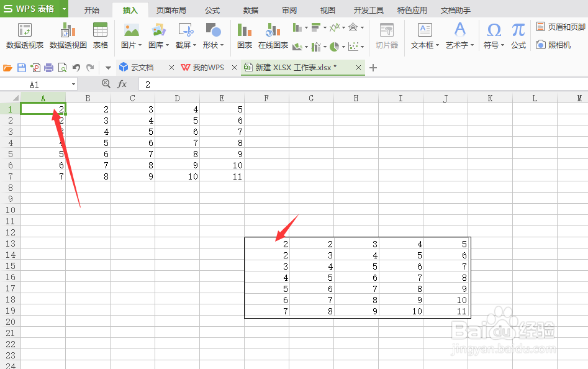The image size is (588, 369).
Task: Select row 10 header
Action: [11, 209]
